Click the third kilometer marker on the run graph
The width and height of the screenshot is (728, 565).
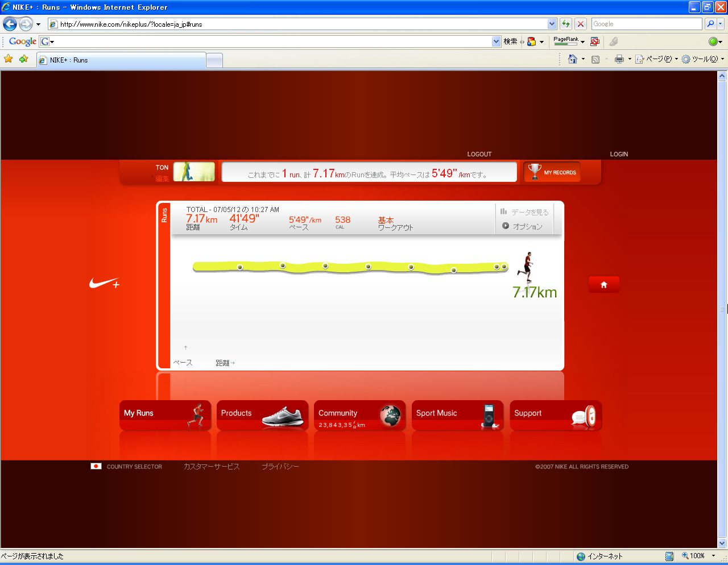coord(325,266)
